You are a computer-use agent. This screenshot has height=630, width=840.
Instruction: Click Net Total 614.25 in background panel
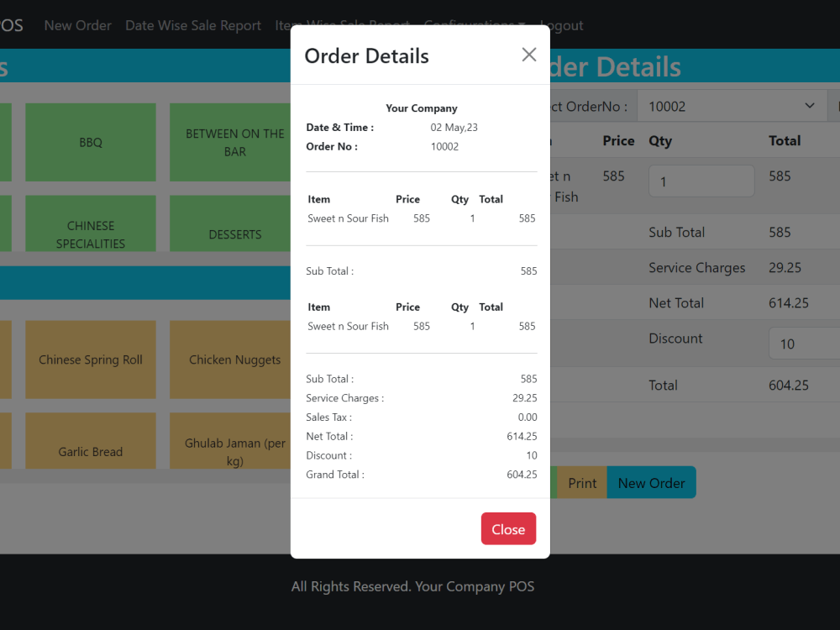[x=789, y=302]
